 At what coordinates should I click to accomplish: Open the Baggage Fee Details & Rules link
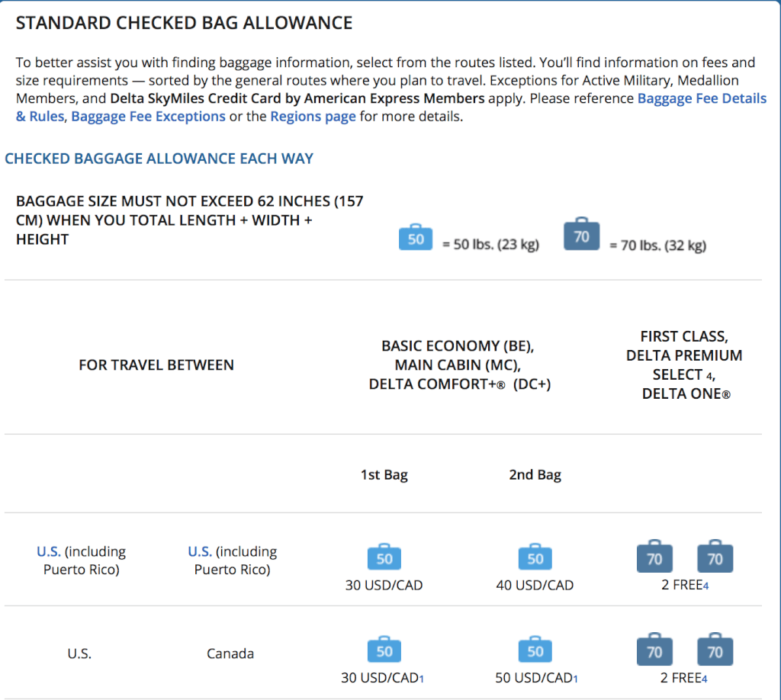pos(702,98)
